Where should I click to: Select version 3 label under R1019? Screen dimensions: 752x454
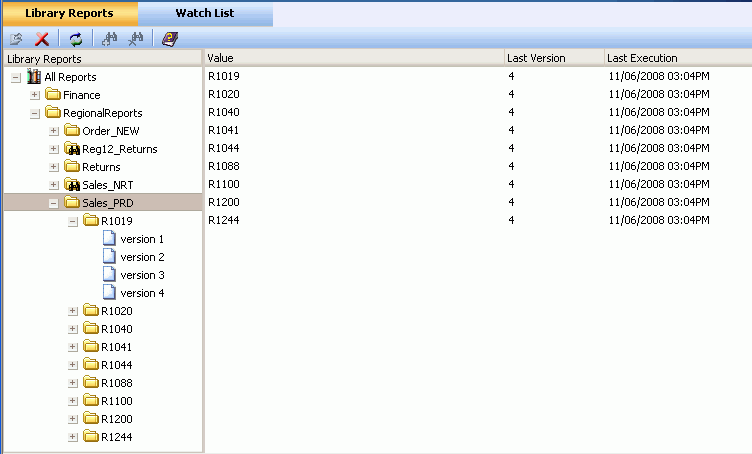pyautogui.click(x=142, y=275)
